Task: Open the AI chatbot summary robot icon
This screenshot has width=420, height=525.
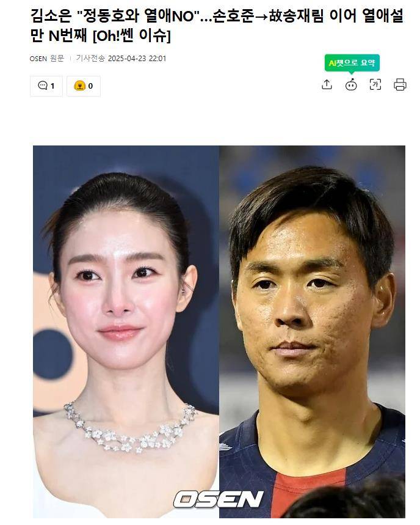Action: (x=351, y=85)
